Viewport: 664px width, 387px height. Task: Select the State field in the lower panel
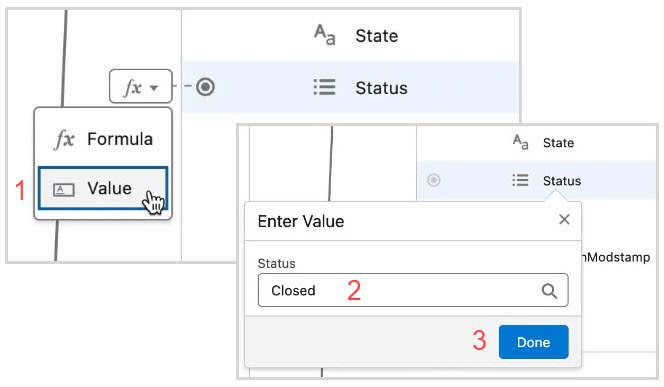click(x=537, y=143)
